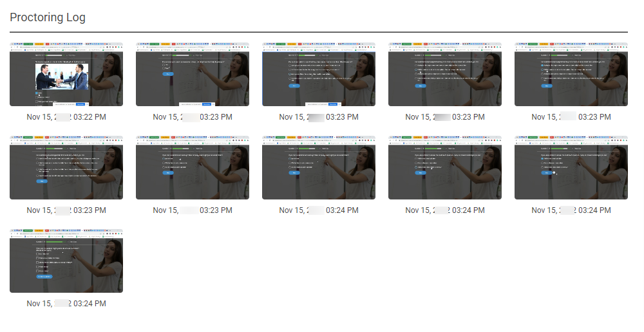Open the third screenshot in the top row
This screenshot has height=332, width=644.
[x=319, y=74]
